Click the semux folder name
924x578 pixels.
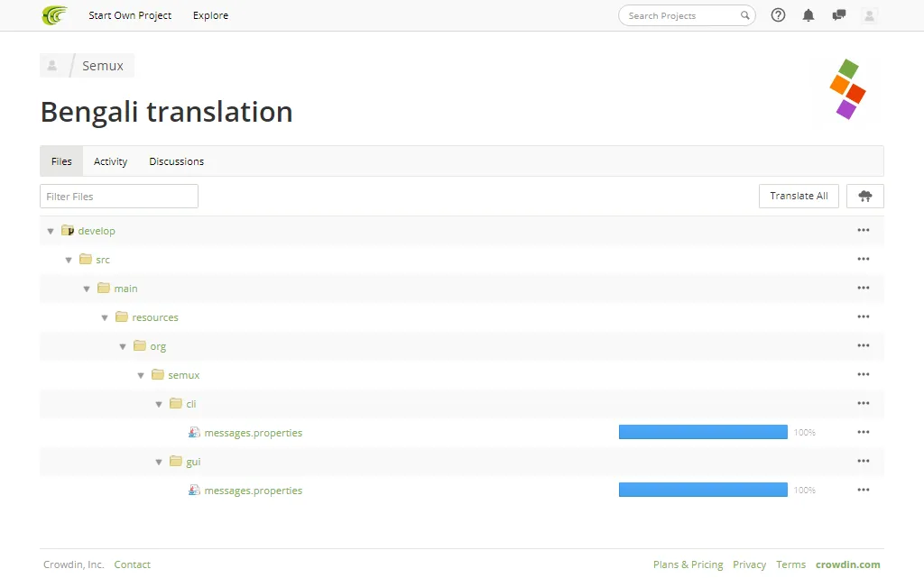(184, 375)
